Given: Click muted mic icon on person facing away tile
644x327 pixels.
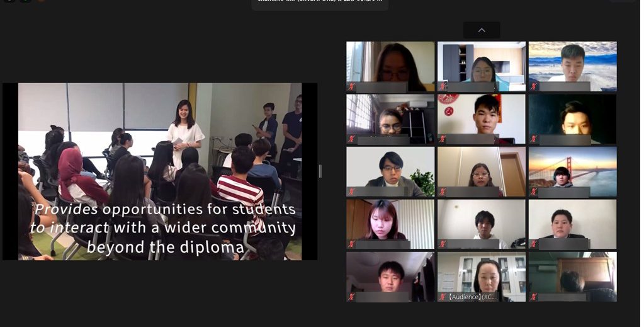Looking at the screenshot, I should click(x=534, y=297).
